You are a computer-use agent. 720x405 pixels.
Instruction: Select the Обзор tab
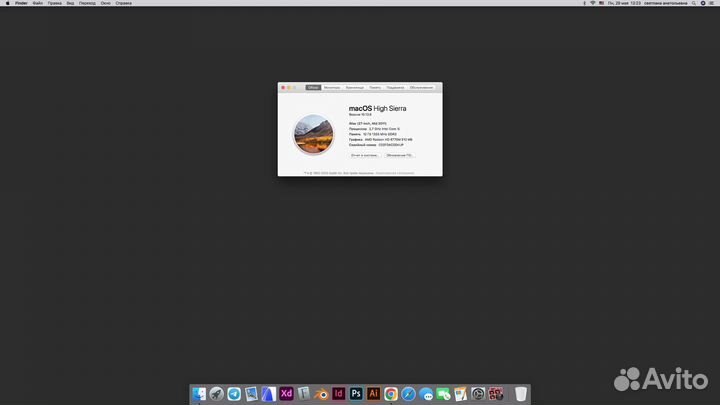coord(313,87)
